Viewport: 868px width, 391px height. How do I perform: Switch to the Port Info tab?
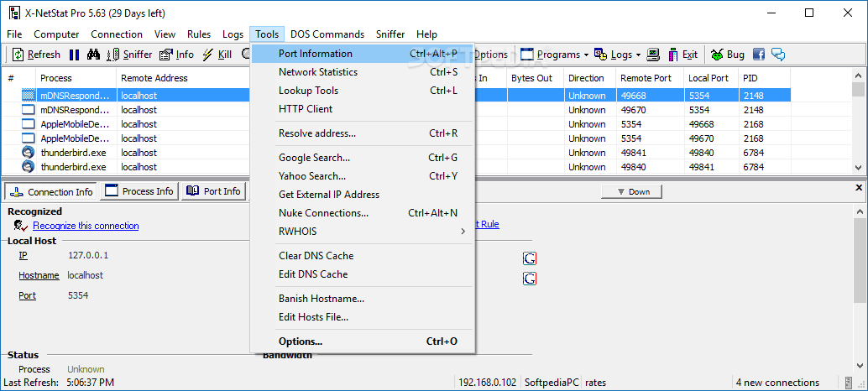[x=214, y=191]
